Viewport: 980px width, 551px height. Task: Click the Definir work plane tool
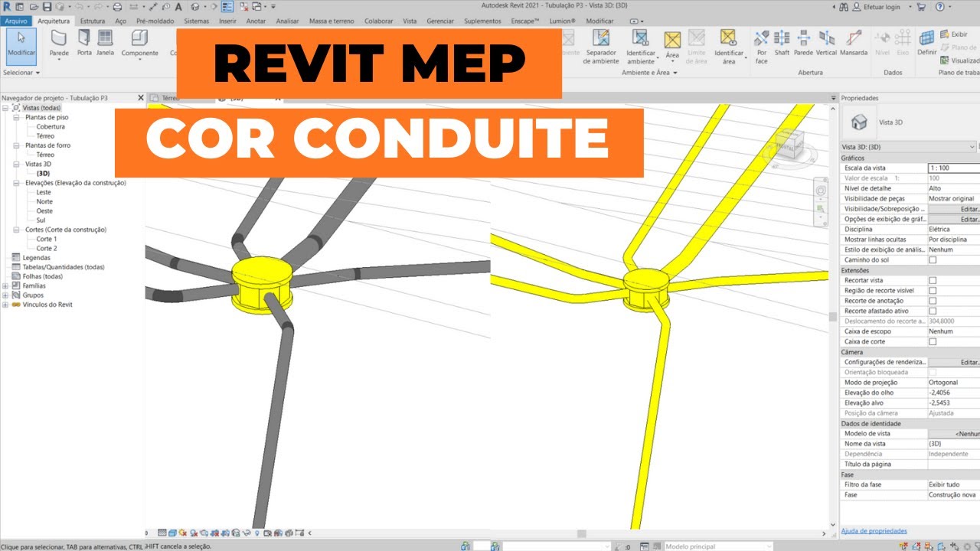tap(927, 43)
